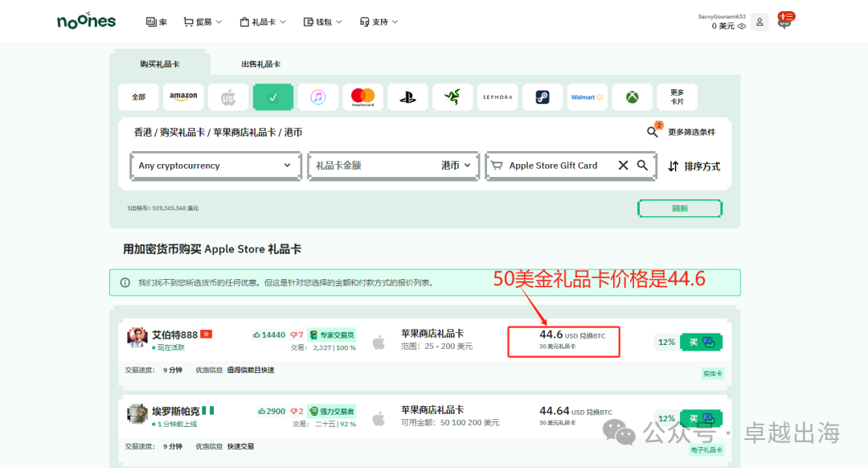Select the 全部 filter to show all cards
Image resolution: width=868 pixels, height=468 pixels.
coord(138,96)
